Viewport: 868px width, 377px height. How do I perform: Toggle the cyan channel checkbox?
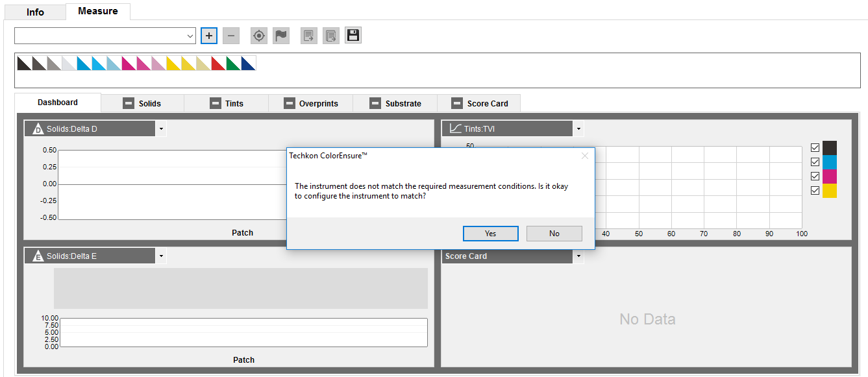[815, 162]
